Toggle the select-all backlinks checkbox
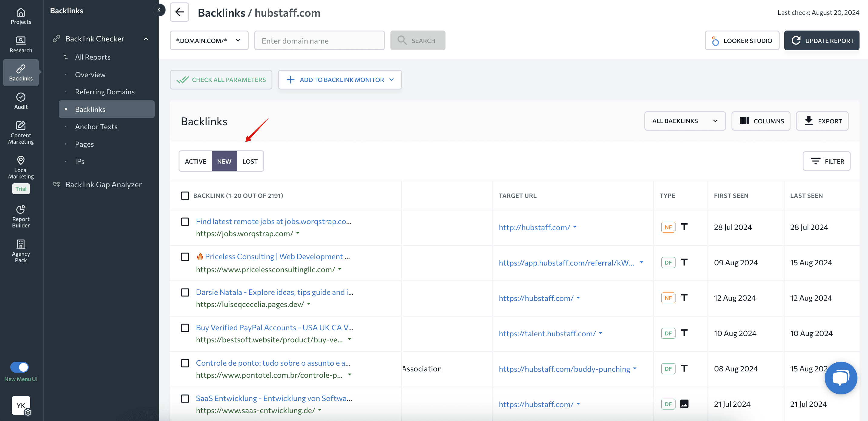Viewport: 868px width, 421px height. (184, 195)
